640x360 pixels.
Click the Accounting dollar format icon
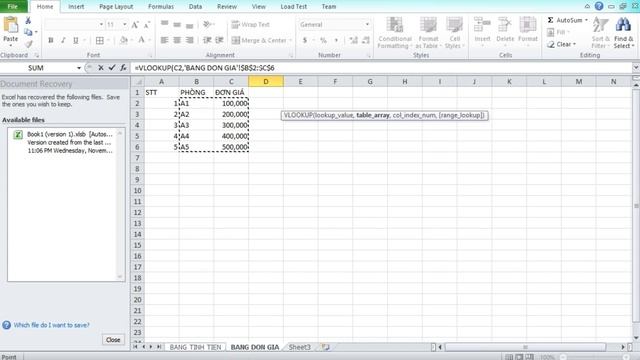coord(304,40)
